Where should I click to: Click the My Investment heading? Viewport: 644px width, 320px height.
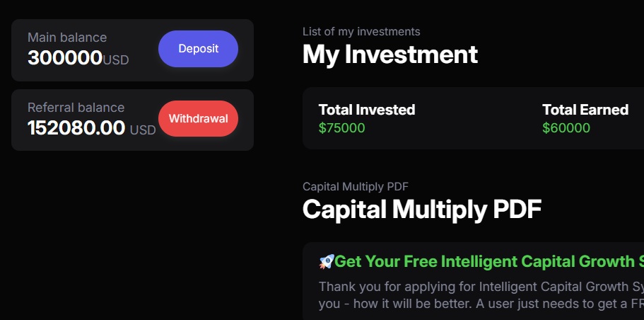point(390,55)
